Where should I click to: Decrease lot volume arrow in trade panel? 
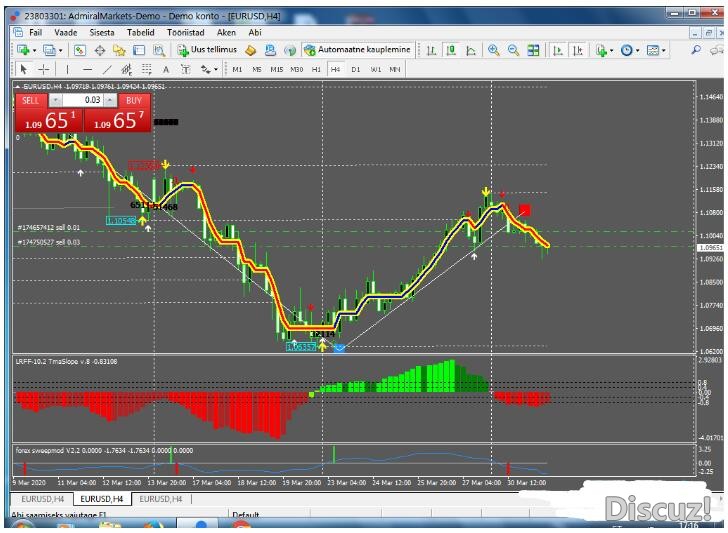coord(55,100)
